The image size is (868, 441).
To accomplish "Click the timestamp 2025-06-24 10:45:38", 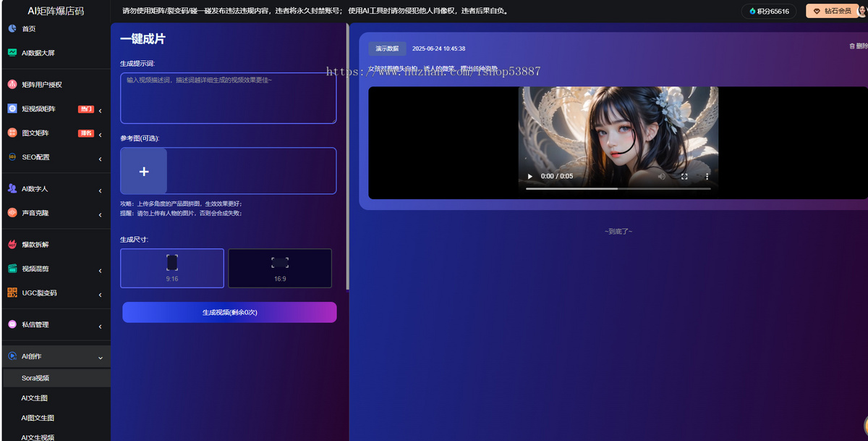I will (x=438, y=49).
